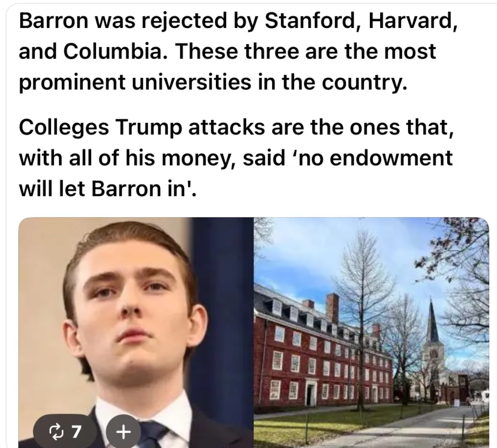The image size is (497, 448).
Task: Click the final line 'will let Barron in'
Action: [x=108, y=189]
